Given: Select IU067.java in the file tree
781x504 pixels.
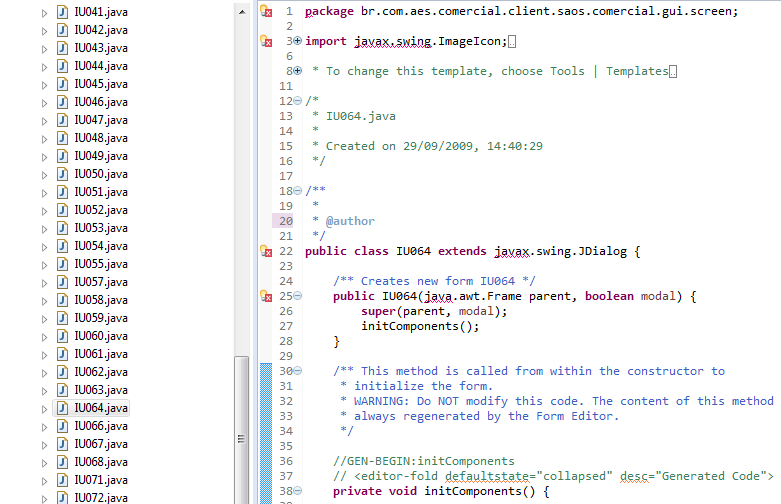Looking at the screenshot, I should tap(101, 444).
